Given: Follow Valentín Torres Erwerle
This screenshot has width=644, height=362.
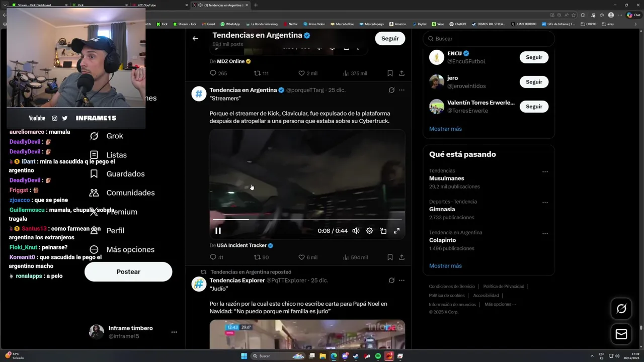Looking at the screenshot, I should click(x=534, y=107).
